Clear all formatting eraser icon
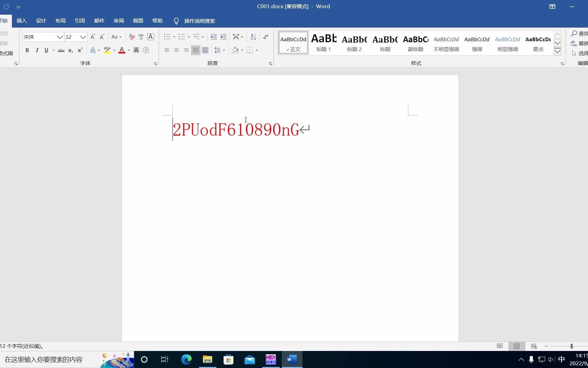Screen dimensions: 588x368 click(132, 37)
